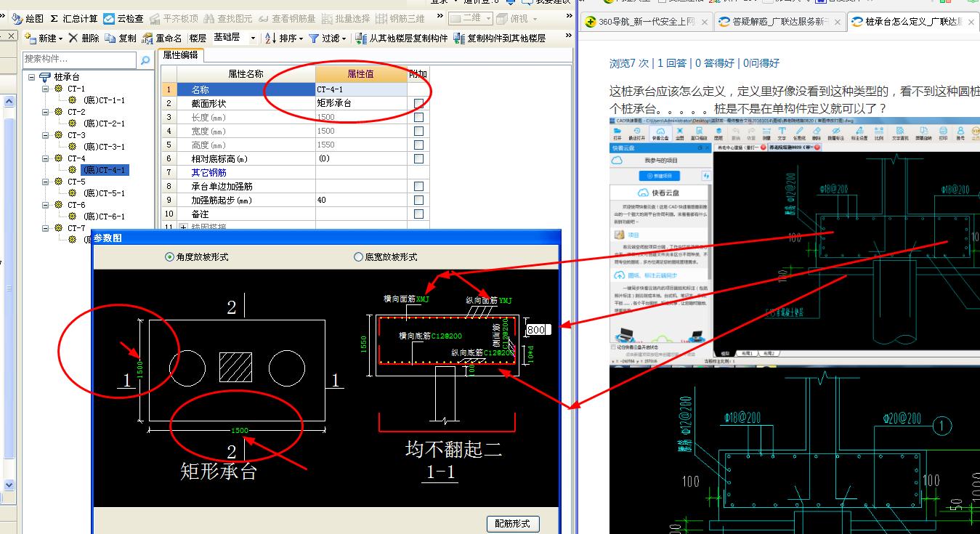The width and height of the screenshot is (980, 534).
Task: Click the 0问得好 link on webpage
Action: (x=760, y=63)
